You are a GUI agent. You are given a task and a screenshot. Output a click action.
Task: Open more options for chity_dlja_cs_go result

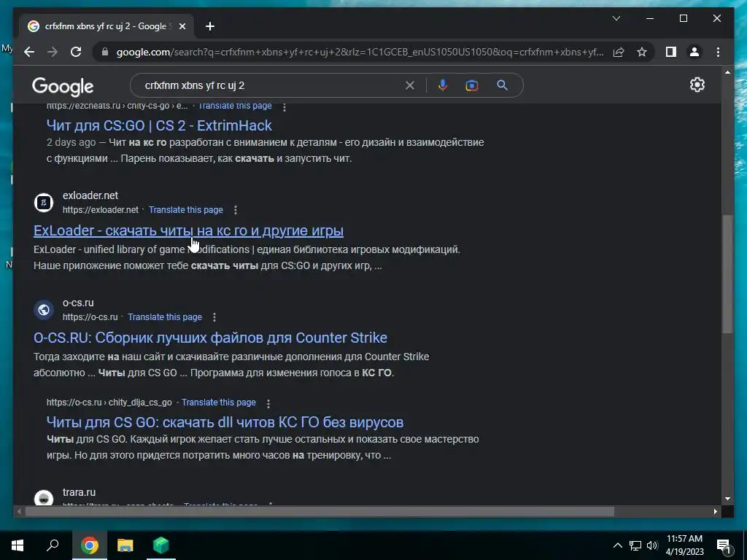pos(268,403)
